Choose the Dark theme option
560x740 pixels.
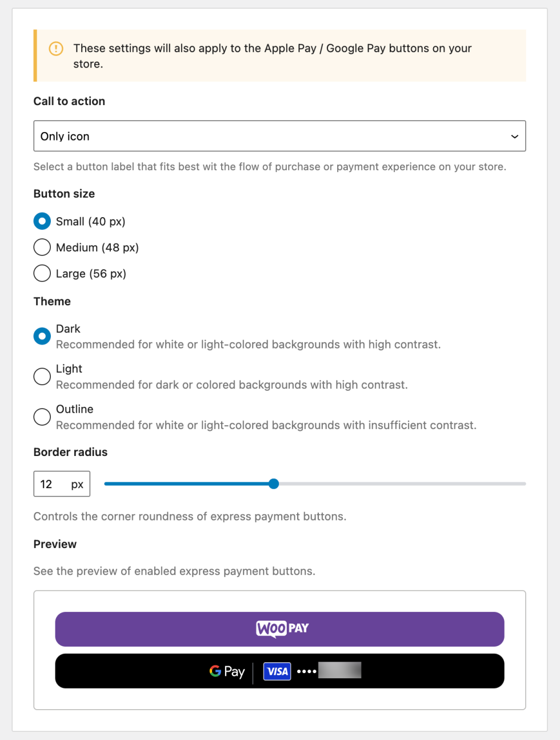(42, 336)
